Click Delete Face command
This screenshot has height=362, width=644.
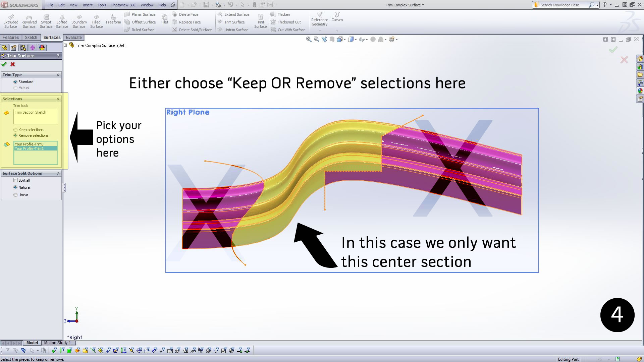pyautogui.click(x=188, y=14)
